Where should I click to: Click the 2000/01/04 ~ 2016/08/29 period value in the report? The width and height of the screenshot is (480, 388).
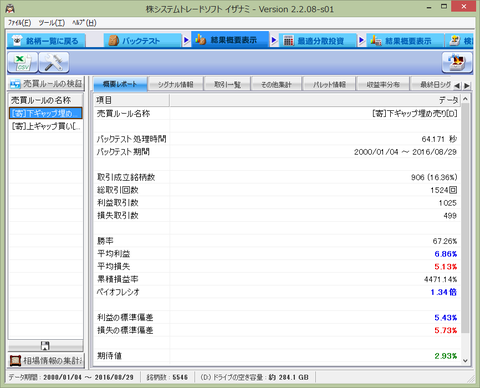405,152
